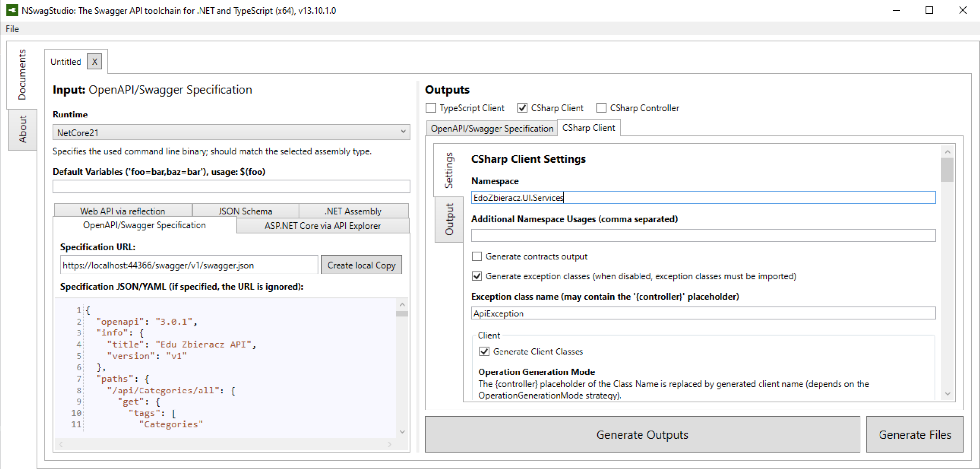Click into the Namespace text field

(x=703, y=197)
